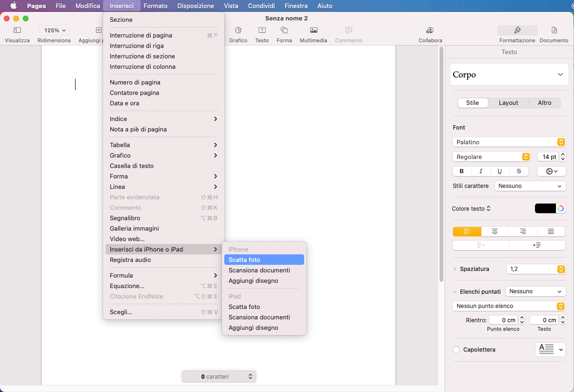Expand the Spaziatura disclosure triangle
Viewport: 574px width, 392px height.
click(455, 269)
